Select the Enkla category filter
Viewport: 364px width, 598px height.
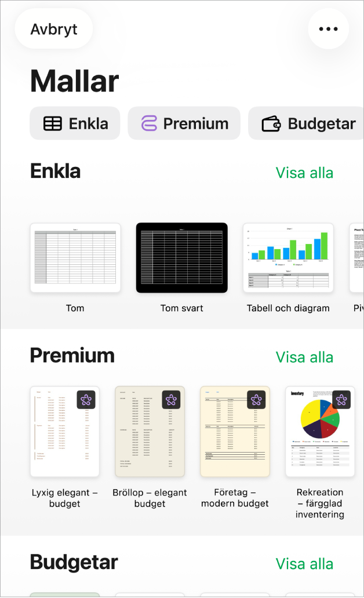[x=75, y=123]
